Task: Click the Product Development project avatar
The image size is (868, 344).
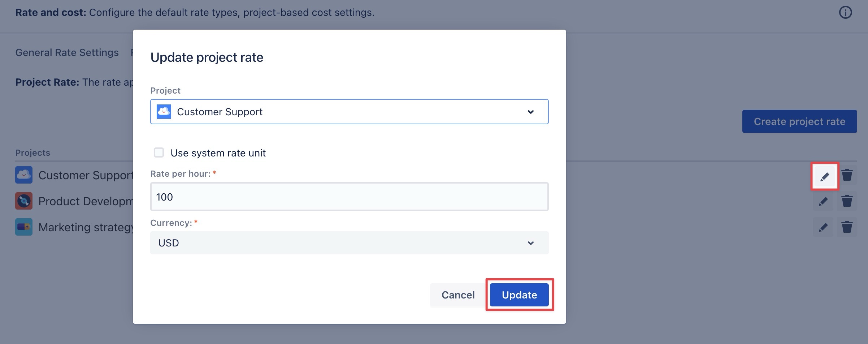Action: (x=24, y=201)
